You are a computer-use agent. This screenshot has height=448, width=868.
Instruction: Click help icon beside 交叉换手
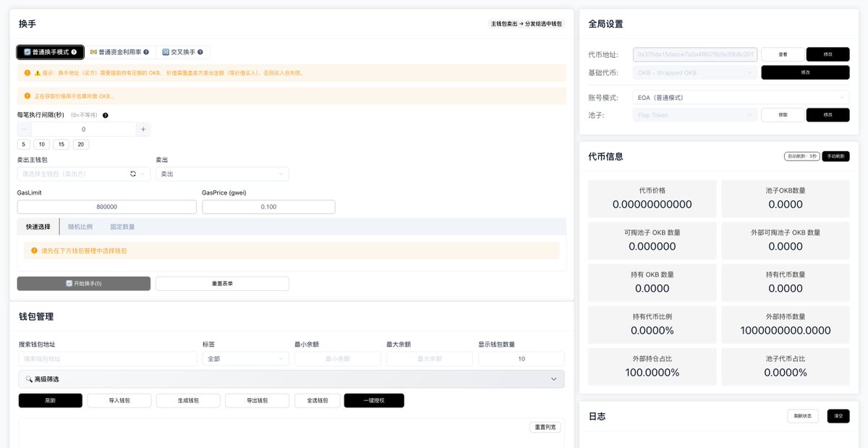pyautogui.click(x=200, y=52)
